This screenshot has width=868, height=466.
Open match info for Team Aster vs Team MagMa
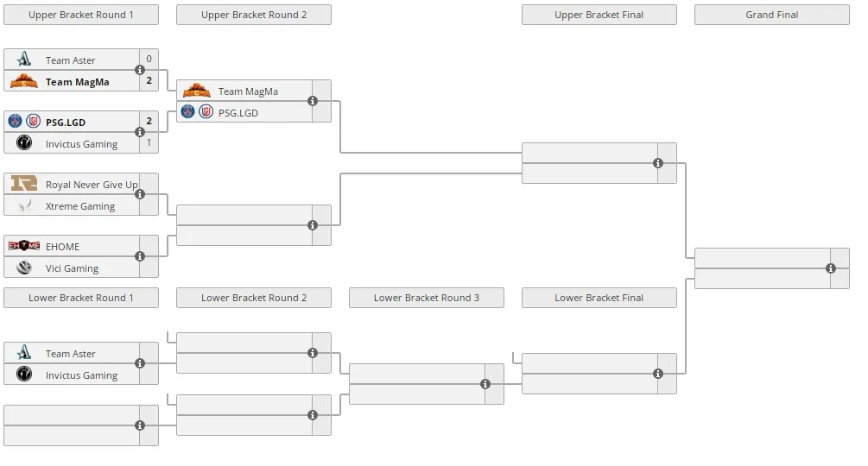coord(140,70)
